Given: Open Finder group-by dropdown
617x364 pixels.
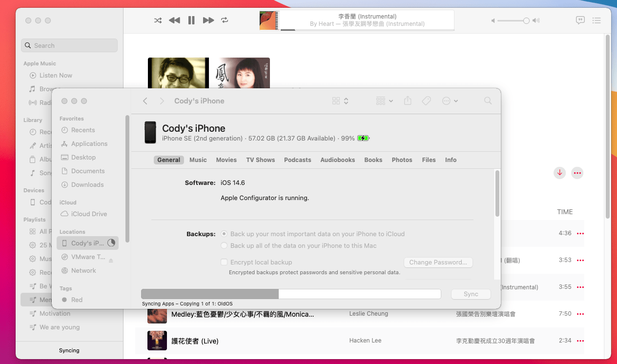Looking at the screenshot, I should point(385,101).
